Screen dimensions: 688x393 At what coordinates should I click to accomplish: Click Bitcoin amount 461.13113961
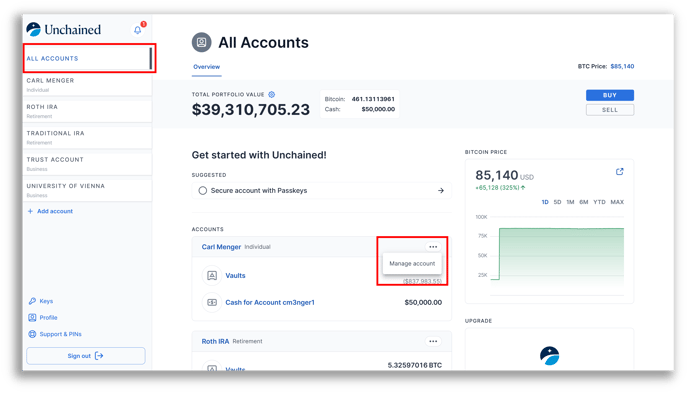click(373, 99)
